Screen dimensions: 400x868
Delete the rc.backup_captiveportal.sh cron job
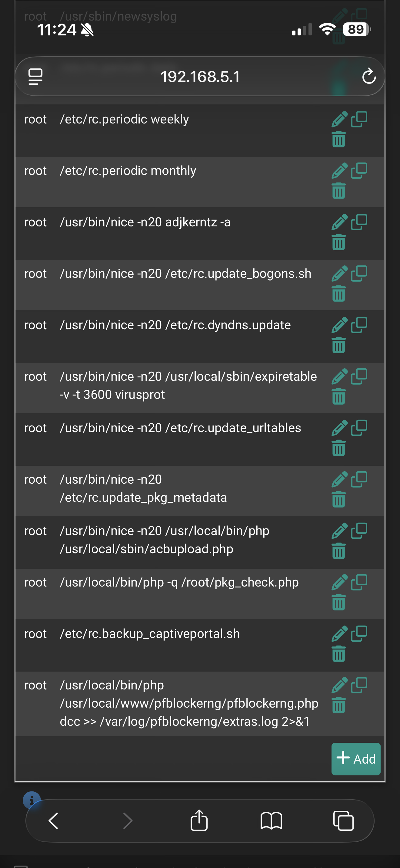point(338,654)
